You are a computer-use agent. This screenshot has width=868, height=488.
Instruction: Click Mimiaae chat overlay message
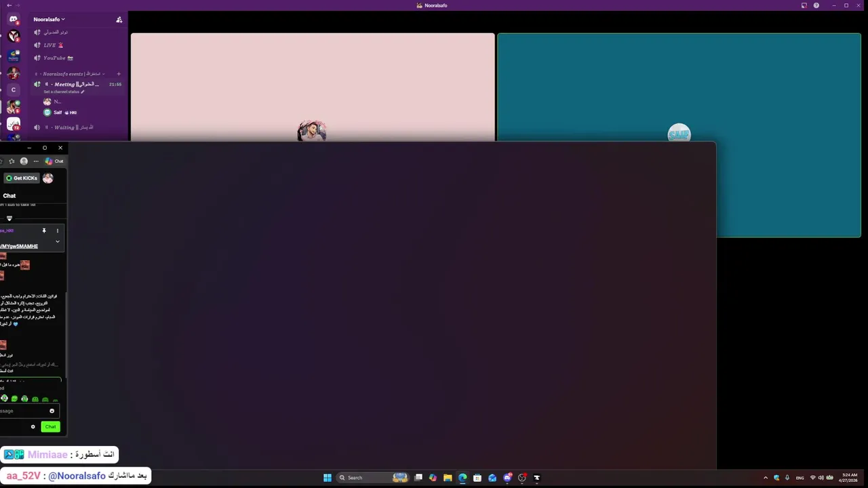point(60,455)
